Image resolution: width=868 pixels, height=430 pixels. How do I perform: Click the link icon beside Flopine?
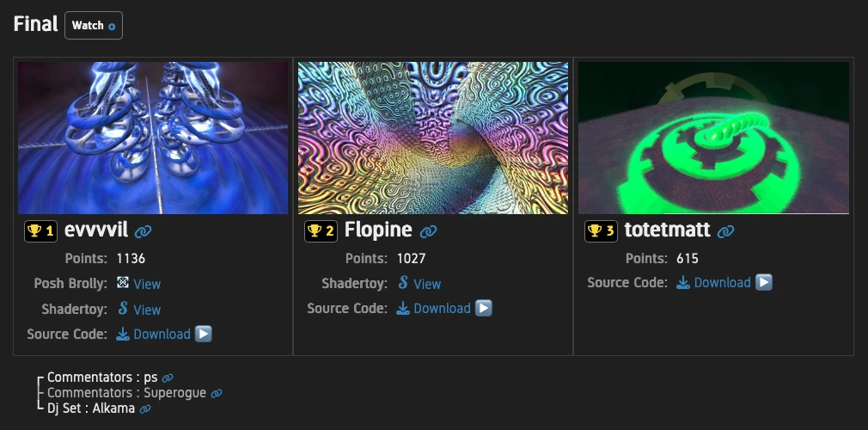pos(428,231)
